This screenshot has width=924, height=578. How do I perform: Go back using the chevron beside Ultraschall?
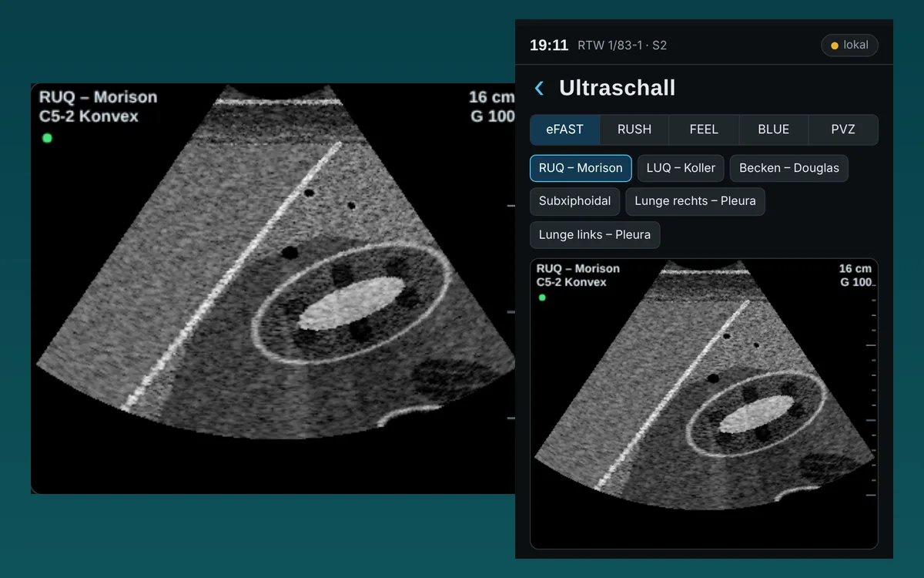tap(539, 89)
